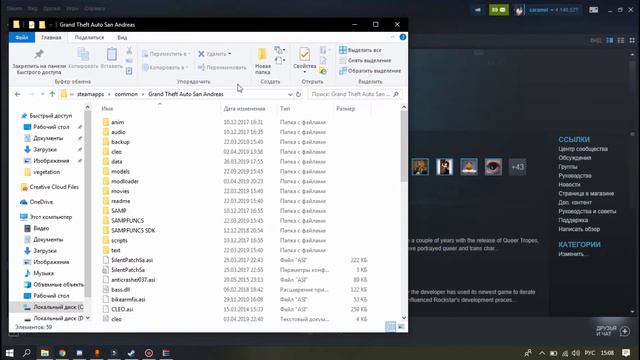Select SilentPatchSA.asi file
The height and width of the screenshot is (360, 640).
[x=132, y=260]
